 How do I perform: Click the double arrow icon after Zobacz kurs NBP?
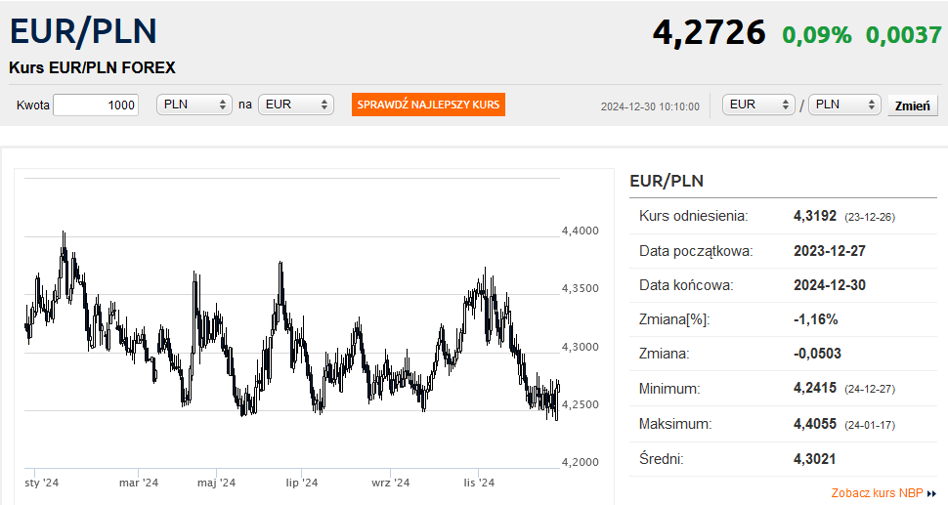tap(932, 494)
